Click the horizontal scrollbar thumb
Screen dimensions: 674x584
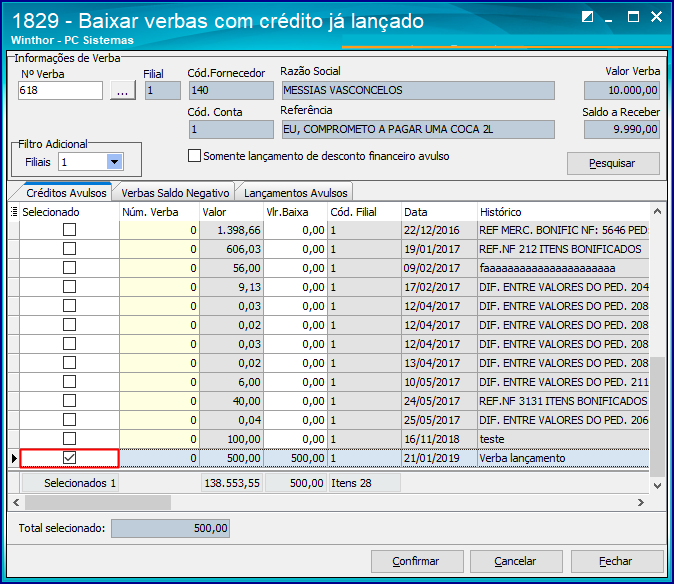click(x=98, y=502)
